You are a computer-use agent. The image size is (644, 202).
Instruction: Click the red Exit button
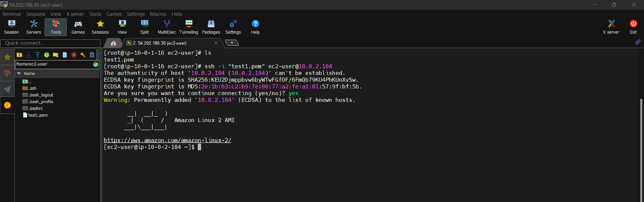633,27
